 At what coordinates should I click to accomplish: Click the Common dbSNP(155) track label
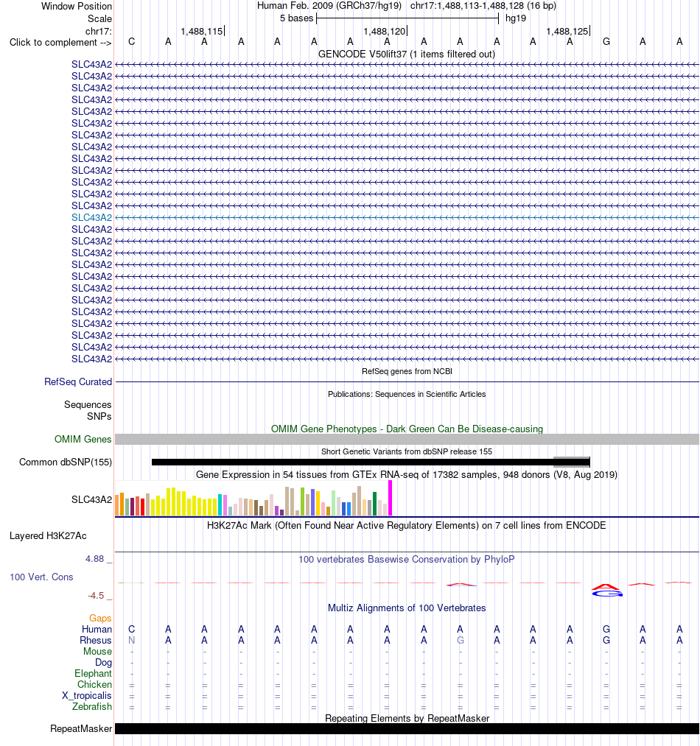(66, 462)
